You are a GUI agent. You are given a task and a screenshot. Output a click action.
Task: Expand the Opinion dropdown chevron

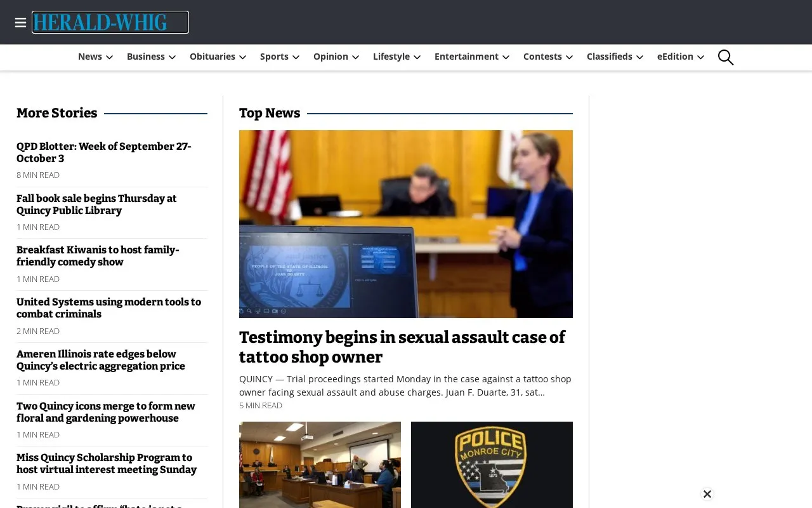point(355,57)
